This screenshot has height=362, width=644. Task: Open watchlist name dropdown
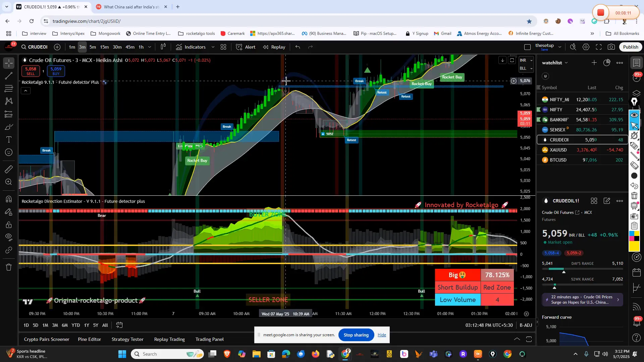pyautogui.click(x=555, y=63)
